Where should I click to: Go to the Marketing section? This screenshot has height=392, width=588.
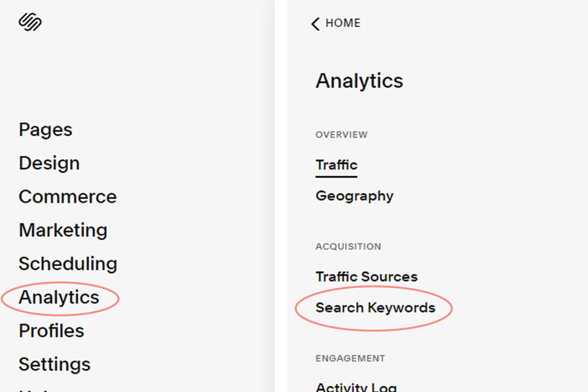pos(63,230)
